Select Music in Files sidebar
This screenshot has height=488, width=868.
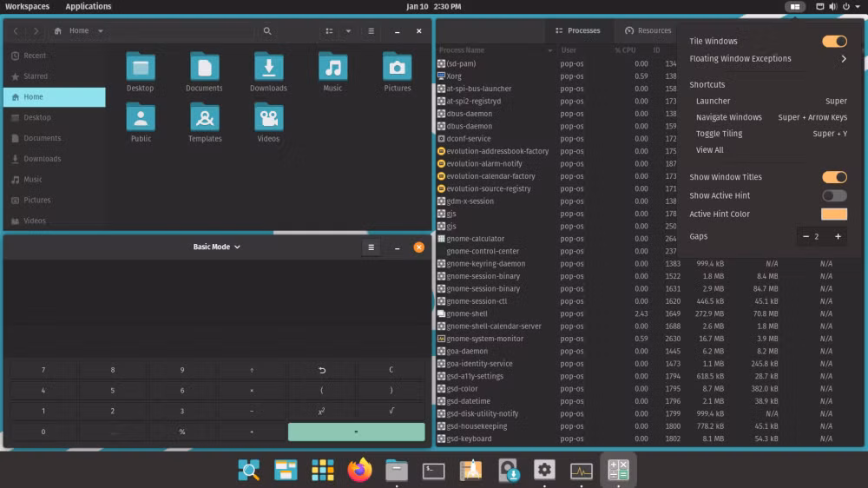point(54,180)
